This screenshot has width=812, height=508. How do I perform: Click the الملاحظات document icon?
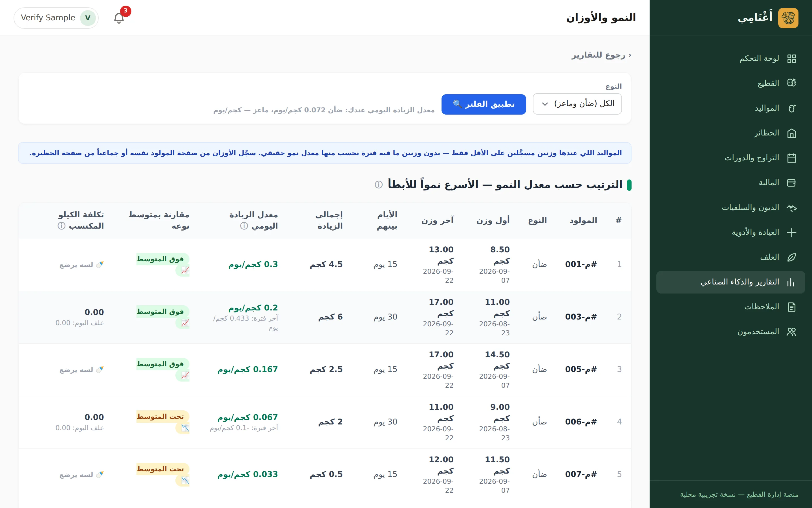791,307
